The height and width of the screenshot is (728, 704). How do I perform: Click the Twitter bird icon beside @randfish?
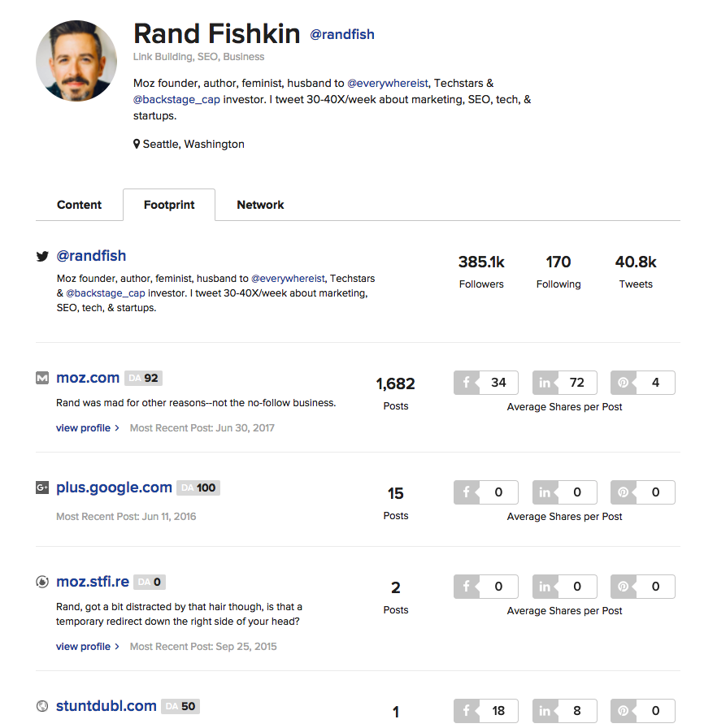42,256
